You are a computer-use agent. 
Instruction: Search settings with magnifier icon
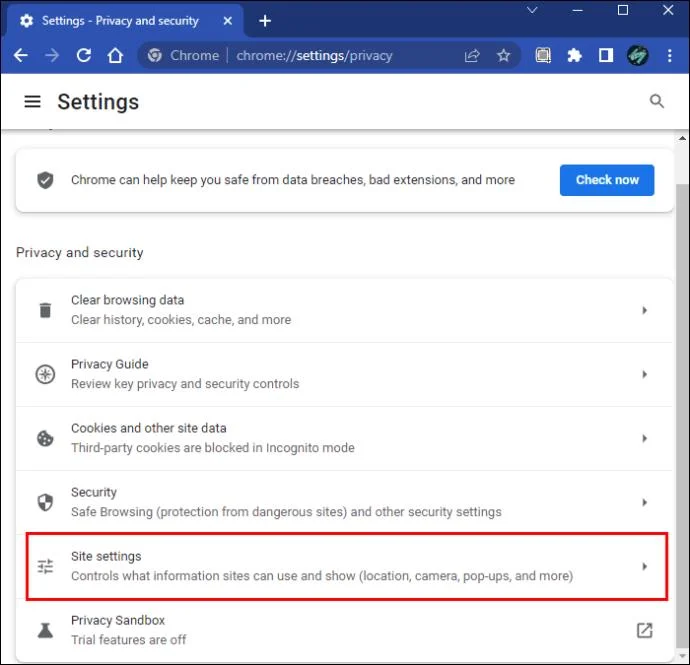point(657,101)
